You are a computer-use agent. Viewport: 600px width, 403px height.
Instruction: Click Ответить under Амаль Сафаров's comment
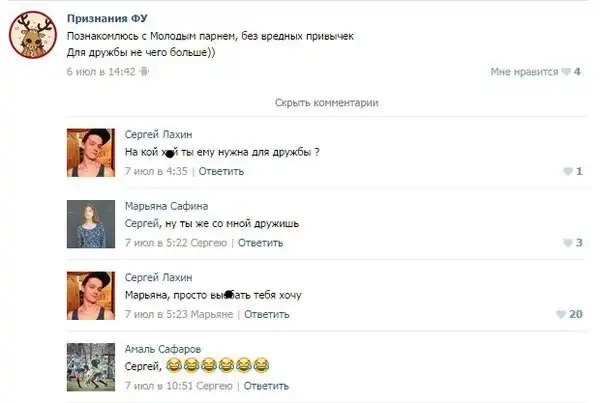pyautogui.click(x=266, y=386)
